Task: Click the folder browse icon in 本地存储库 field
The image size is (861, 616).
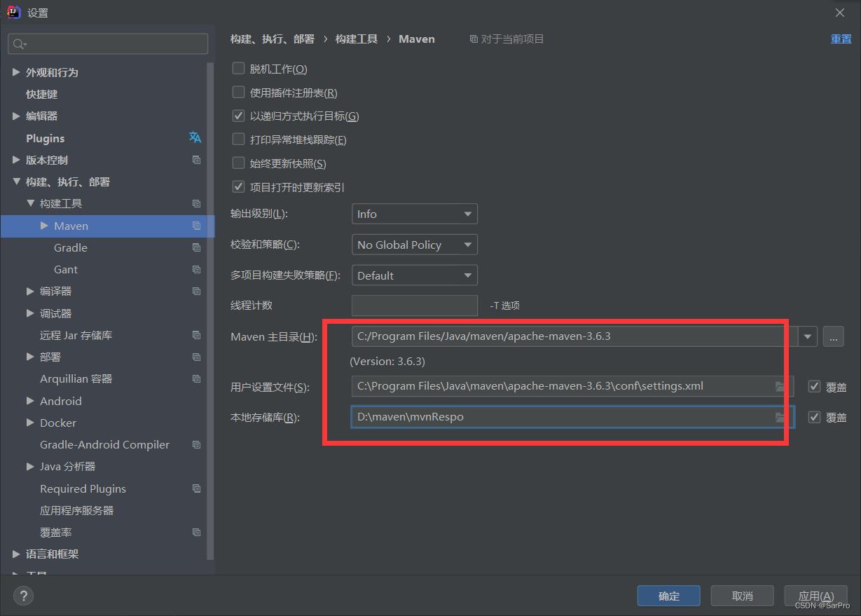Action: tap(780, 417)
